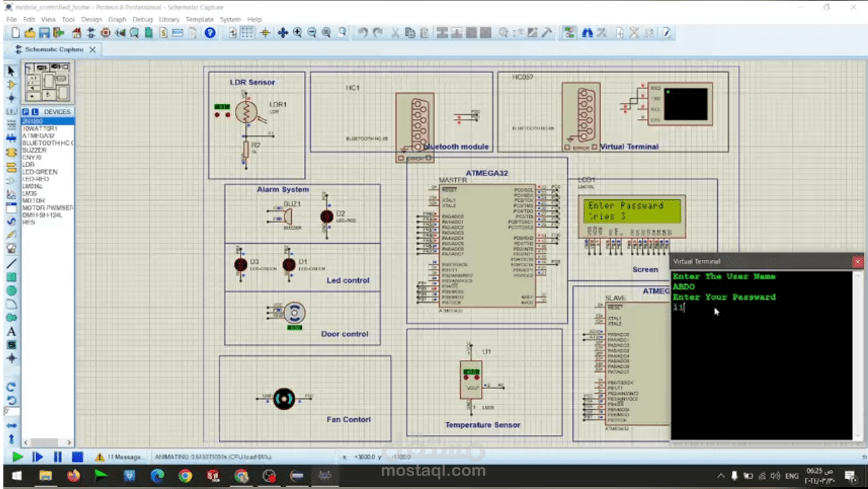Select the Junction dot tool in sidebar
The width and height of the screenshot is (868, 489).
pyautogui.click(x=11, y=98)
